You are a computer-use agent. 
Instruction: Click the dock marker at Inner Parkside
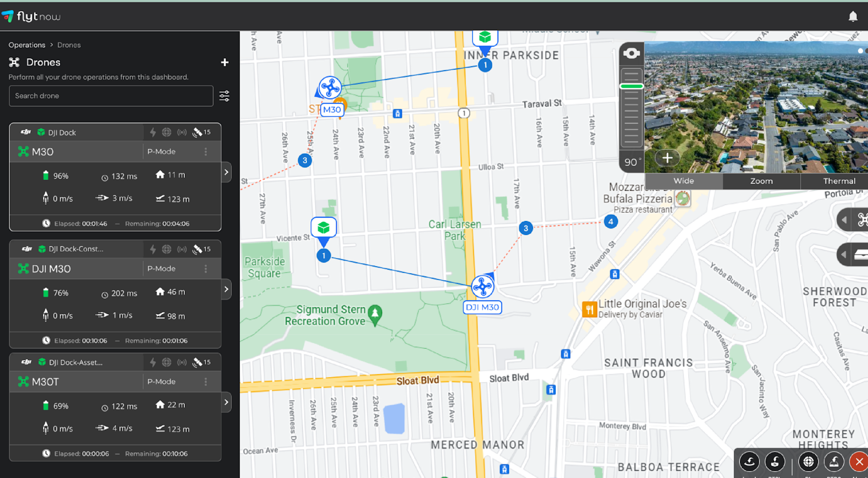[485, 38]
